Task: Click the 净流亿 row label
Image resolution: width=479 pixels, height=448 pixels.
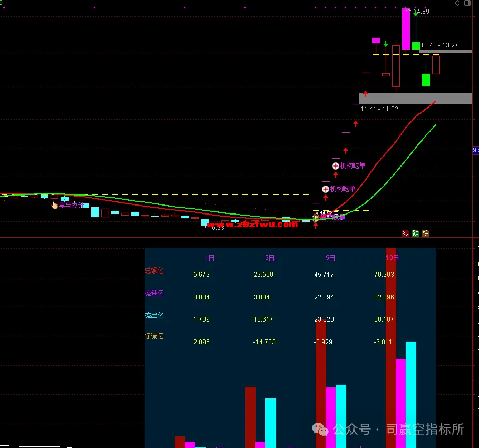Action: coord(154,336)
